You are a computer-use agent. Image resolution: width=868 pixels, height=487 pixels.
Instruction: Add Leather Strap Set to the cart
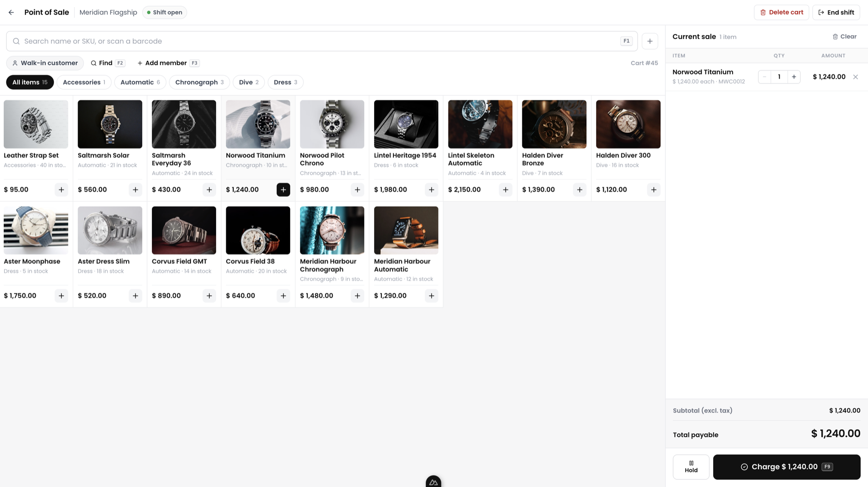pyautogui.click(x=61, y=190)
